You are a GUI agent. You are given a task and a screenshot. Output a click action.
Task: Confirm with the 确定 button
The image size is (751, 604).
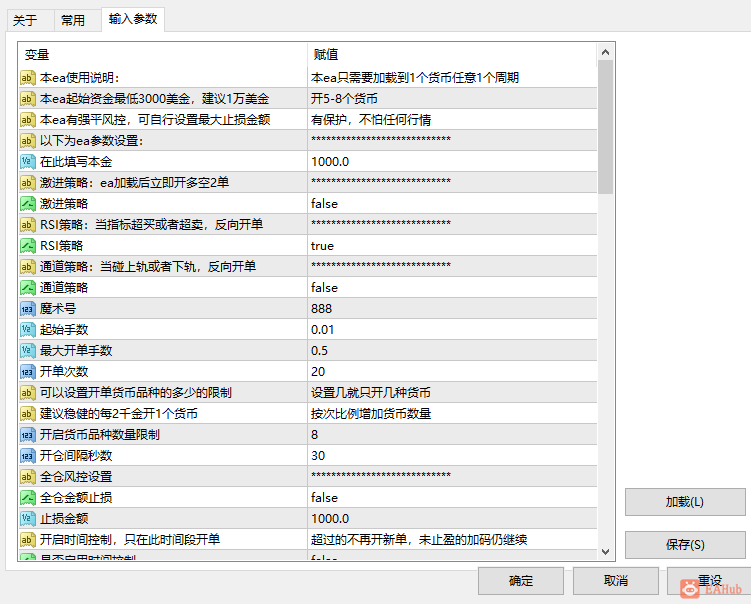[x=521, y=581]
